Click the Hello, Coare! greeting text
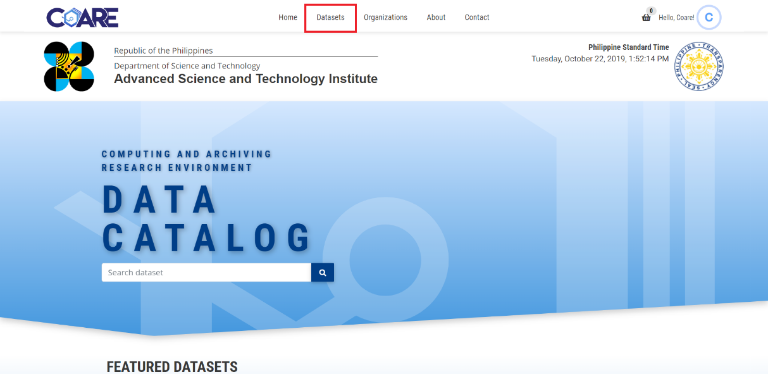Screen dimensions: 768x374 (x=676, y=18)
